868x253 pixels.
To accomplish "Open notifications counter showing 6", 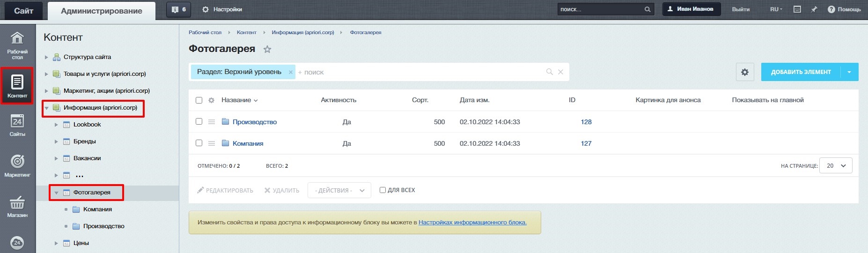I will tap(178, 9).
